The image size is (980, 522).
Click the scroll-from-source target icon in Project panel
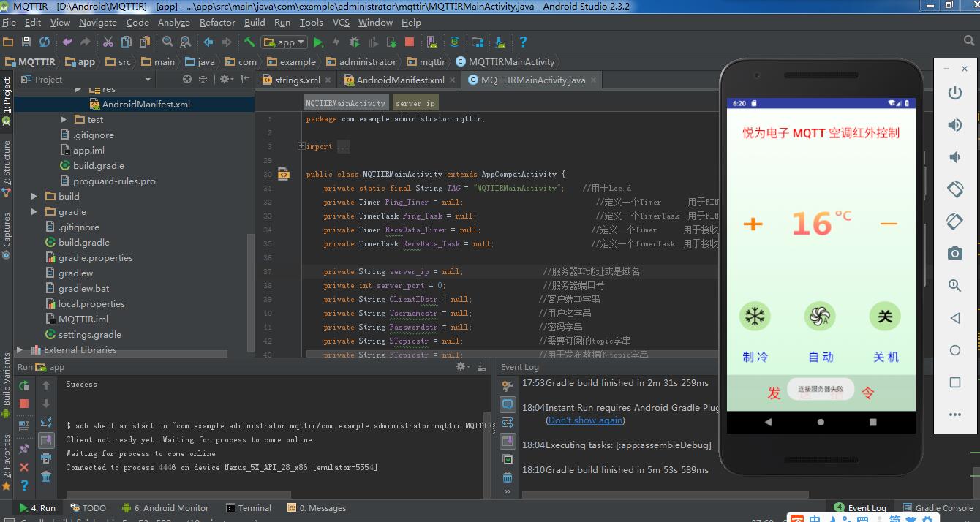pyautogui.click(x=187, y=79)
